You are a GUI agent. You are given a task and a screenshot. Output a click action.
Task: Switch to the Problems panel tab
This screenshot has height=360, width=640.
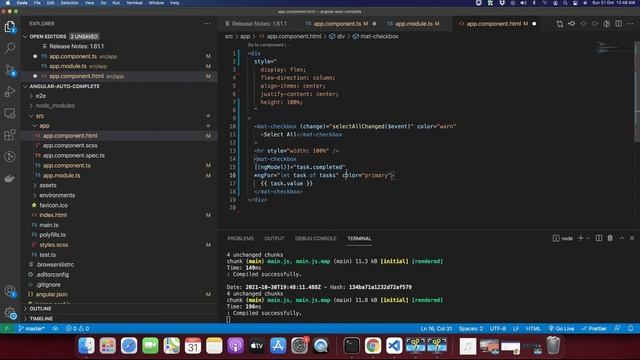(x=240, y=238)
